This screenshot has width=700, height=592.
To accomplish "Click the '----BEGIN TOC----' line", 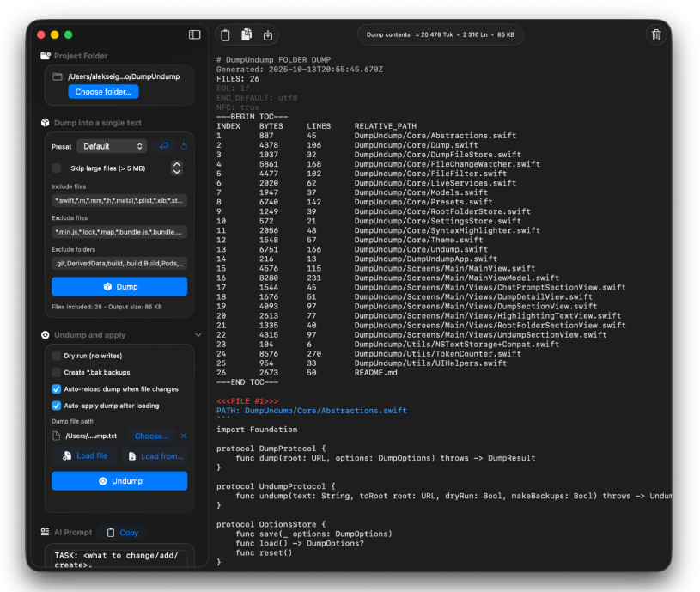I will 253,117.
